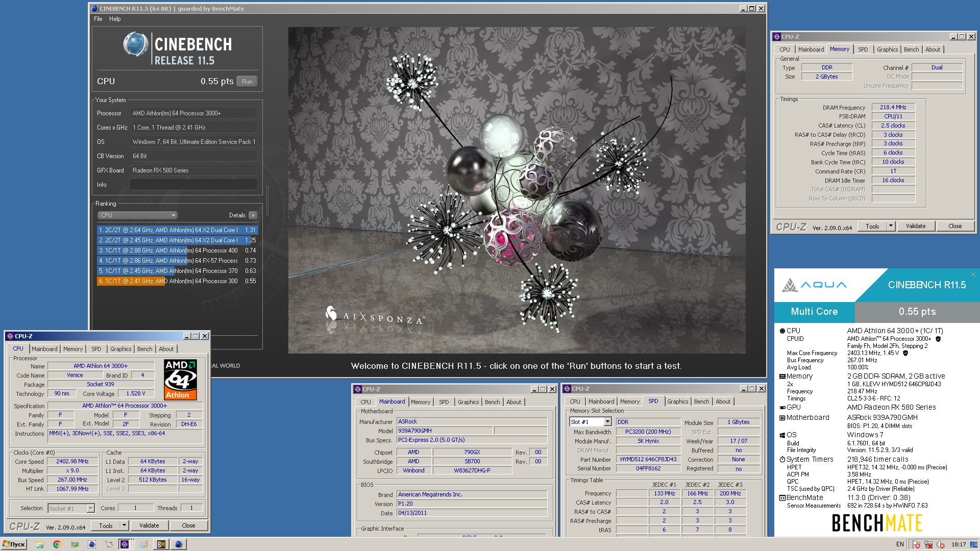Image resolution: width=980 pixels, height=551 pixels.
Task: Click the system clock showing 18:17
Action: pyautogui.click(x=959, y=544)
